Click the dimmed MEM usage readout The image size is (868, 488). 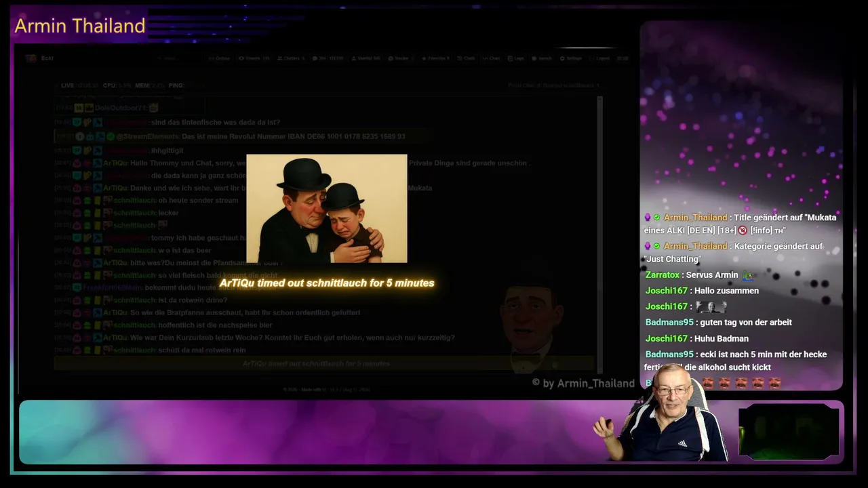tap(149, 85)
